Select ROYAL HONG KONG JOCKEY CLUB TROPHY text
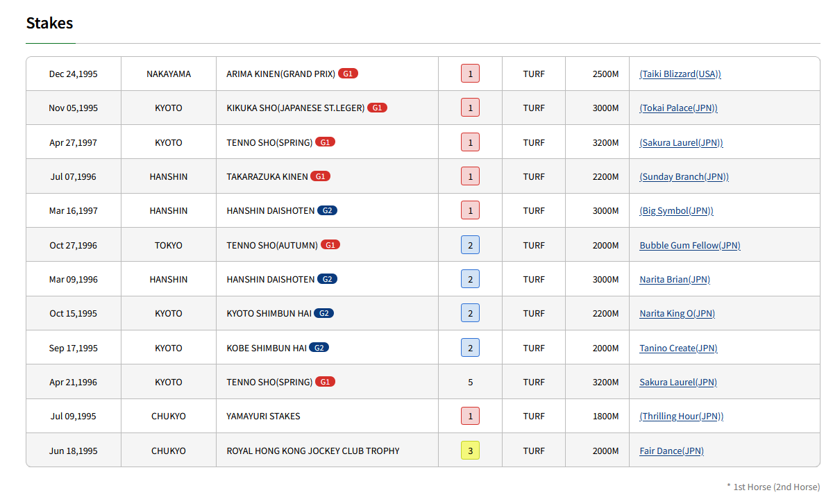This screenshot has height=504, width=833. (313, 451)
